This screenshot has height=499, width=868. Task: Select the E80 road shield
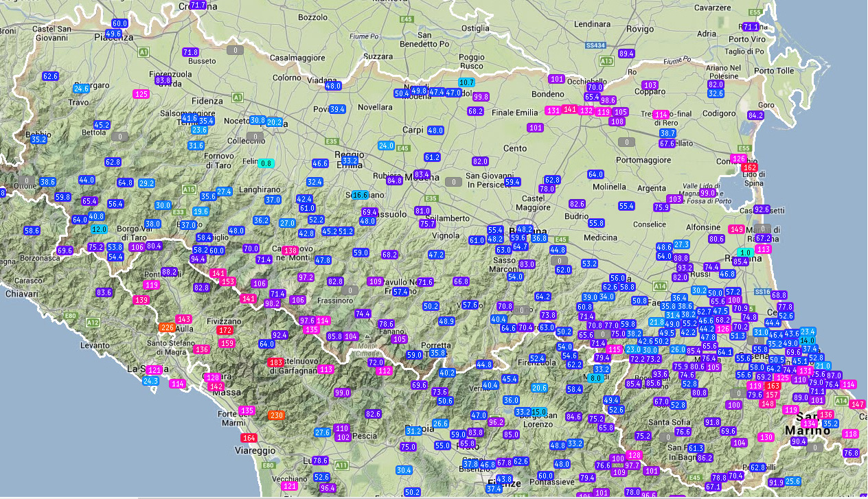[x=70, y=316]
